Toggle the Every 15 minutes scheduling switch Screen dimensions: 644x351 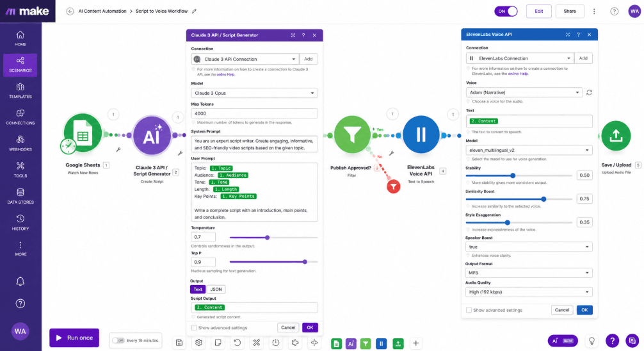coord(118,340)
